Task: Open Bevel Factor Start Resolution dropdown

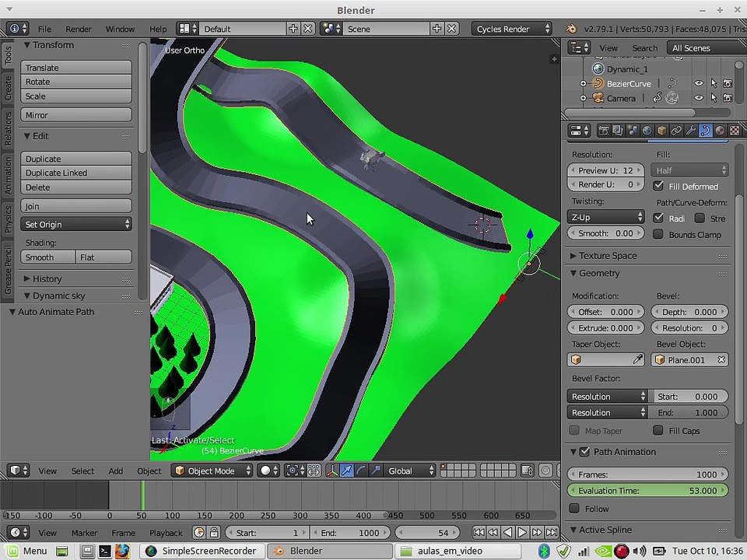Action: pyautogui.click(x=607, y=396)
